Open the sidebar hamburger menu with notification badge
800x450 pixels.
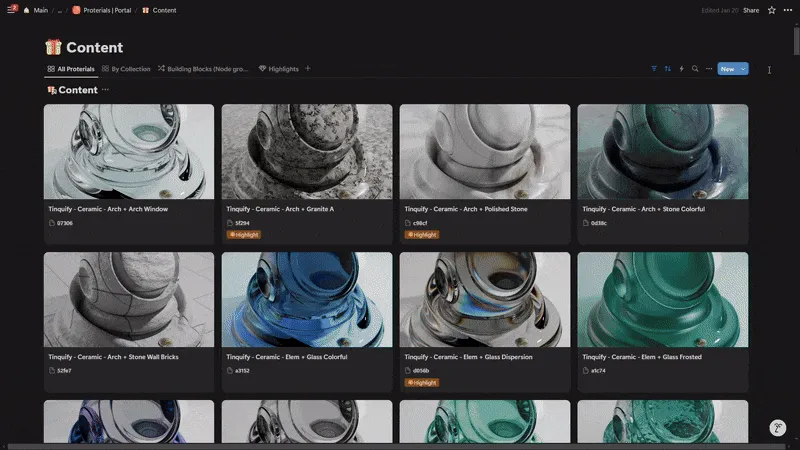tap(11, 9)
